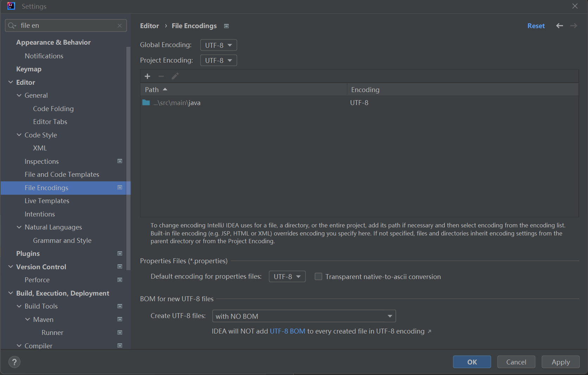Screen dimensions: 588x375
Task: Select Appearance & Behavior in settings tree
Action: click(53, 43)
